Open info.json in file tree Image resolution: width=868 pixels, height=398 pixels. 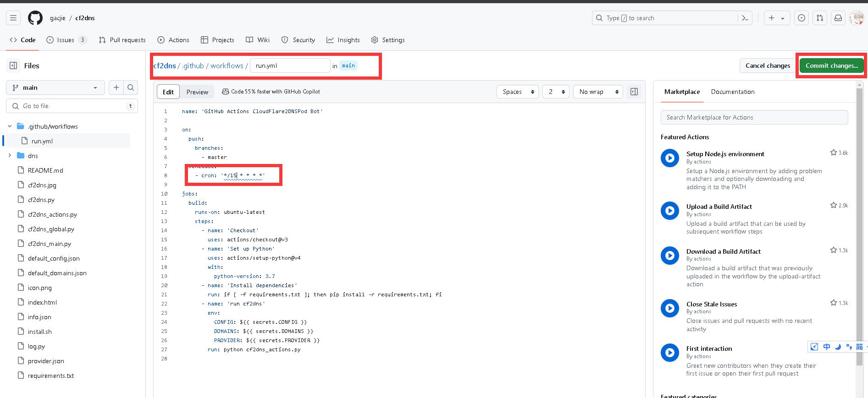(x=39, y=317)
